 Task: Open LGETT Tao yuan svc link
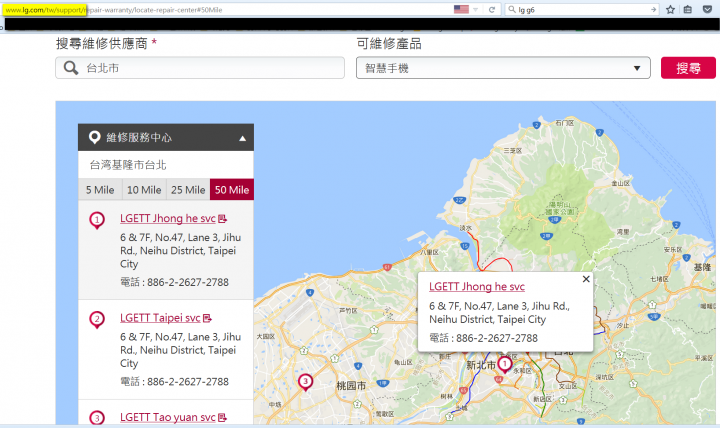168,417
